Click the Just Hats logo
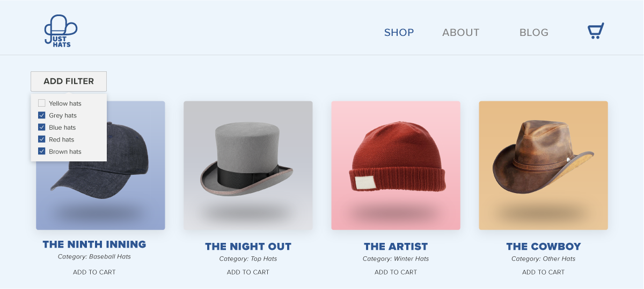Screen dimensions: 644x289 point(60,31)
